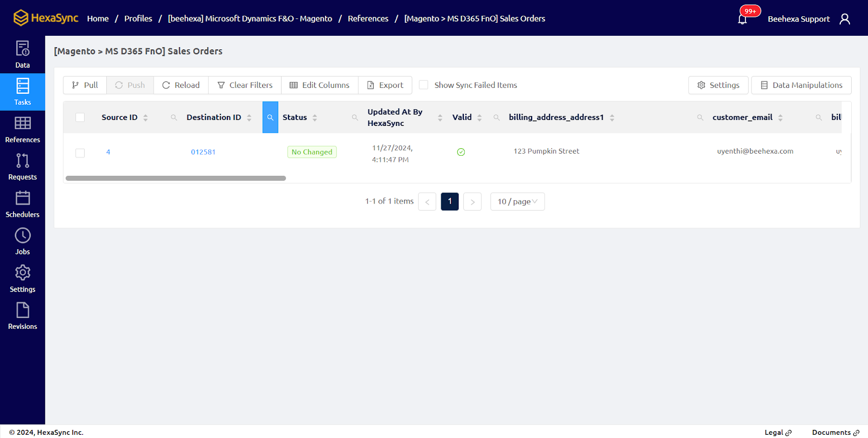Select the row checkbox for Source ID 4
This screenshot has width=868, height=438.
point(80,153)
